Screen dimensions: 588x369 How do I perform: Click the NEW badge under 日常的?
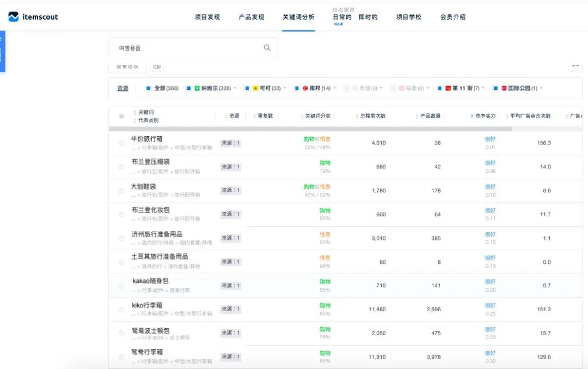tap(339, 25)
